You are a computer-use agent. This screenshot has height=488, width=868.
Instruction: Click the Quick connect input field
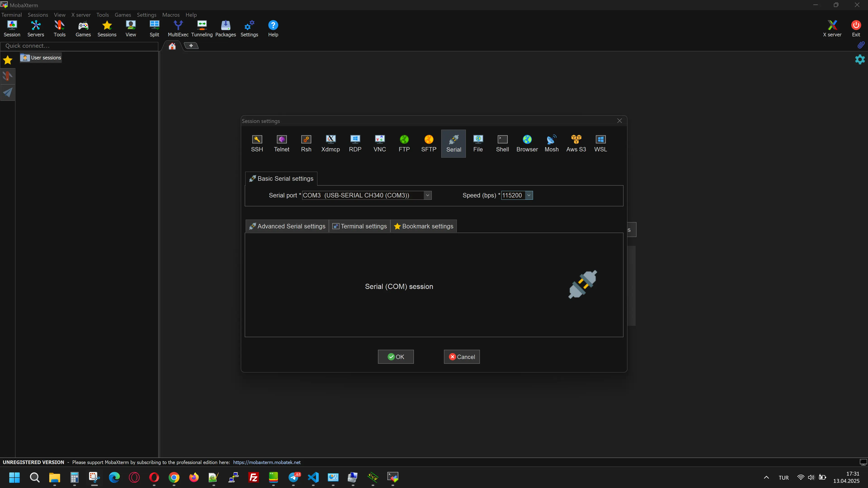coord(79,46)
